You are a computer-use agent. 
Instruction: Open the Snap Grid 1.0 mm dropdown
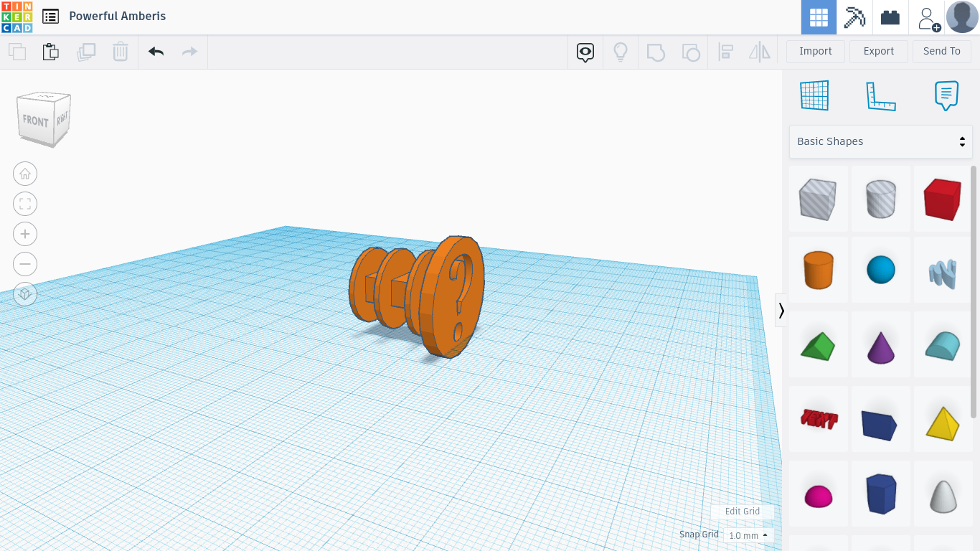pos(748,535)
